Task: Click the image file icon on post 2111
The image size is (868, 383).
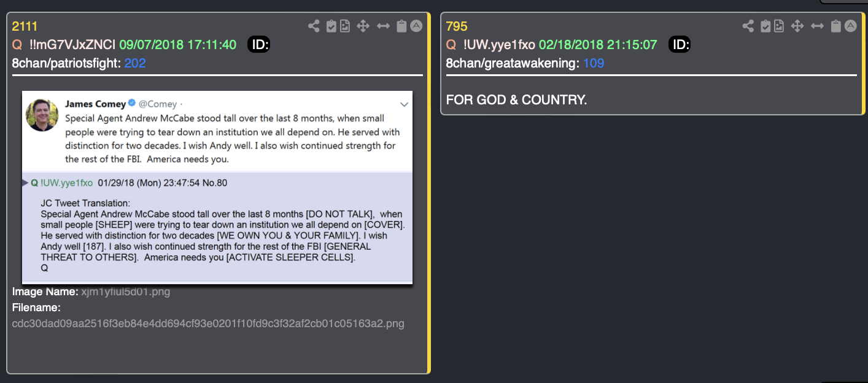Action: (345, 26)
